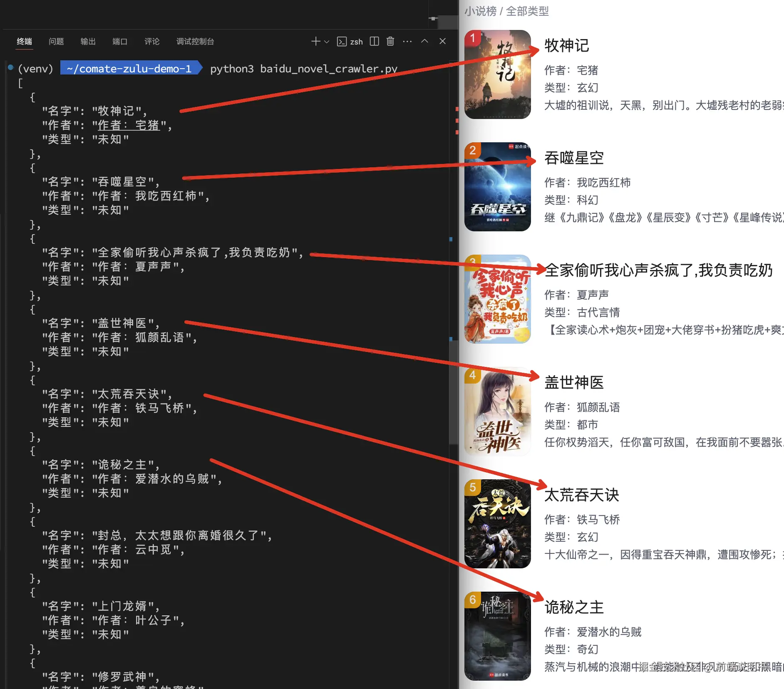Open the 输出 output tab

tap(88, 41)
